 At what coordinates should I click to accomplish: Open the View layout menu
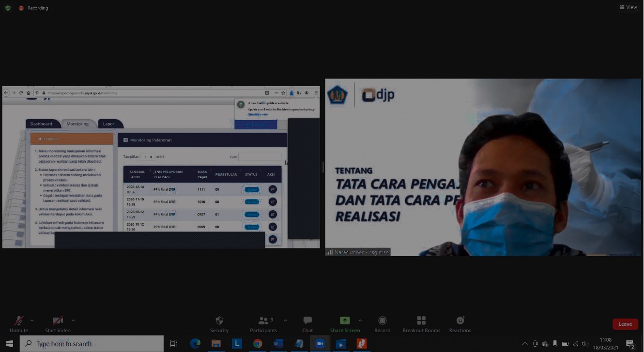[629, 7]
